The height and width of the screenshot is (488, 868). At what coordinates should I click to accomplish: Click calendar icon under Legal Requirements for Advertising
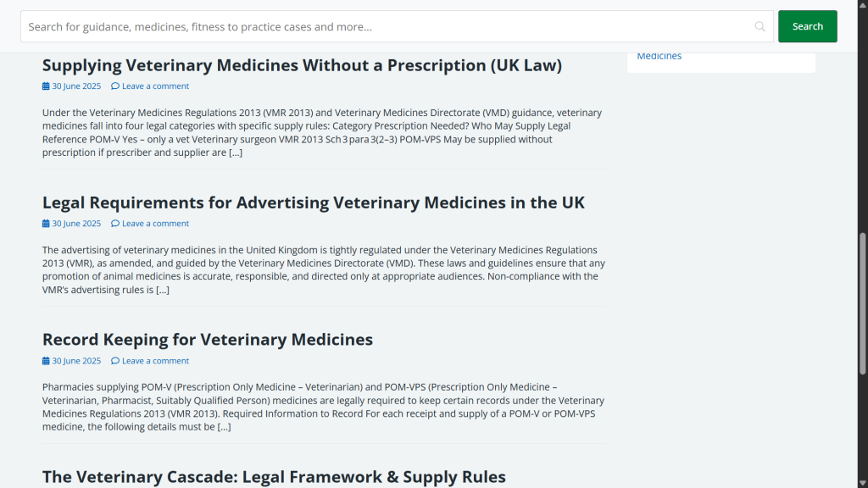(x=46, y=224)
